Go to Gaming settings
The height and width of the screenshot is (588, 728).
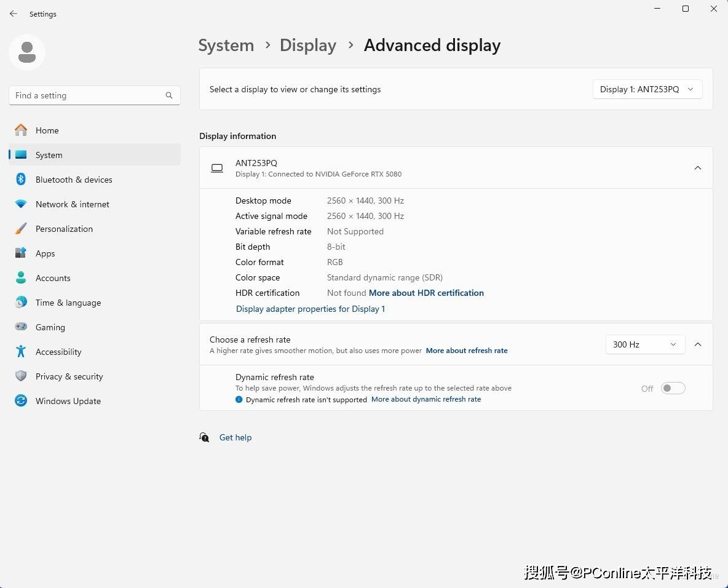pos(50,327)
